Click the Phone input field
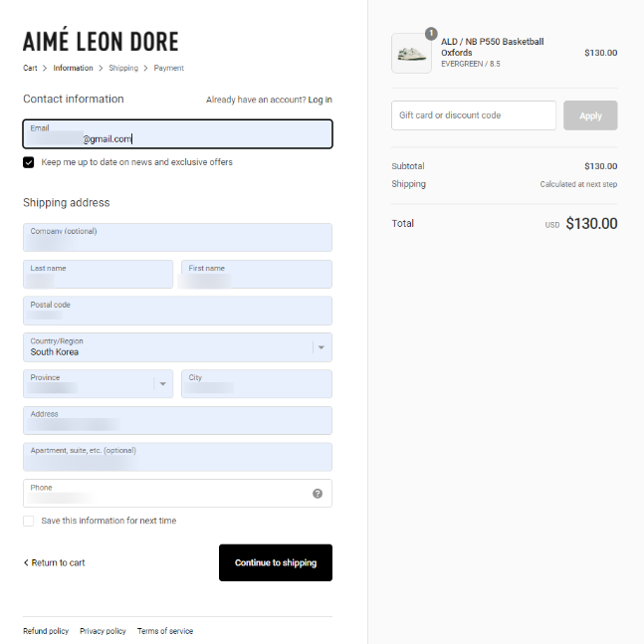The width and height of the screenshot is (644, 644). [x=177, y=494]
